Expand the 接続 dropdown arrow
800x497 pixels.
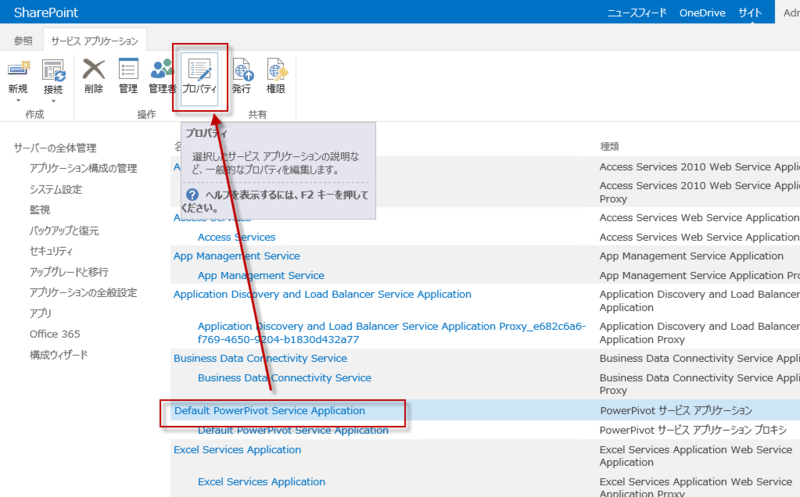click(x=53, y=101)
